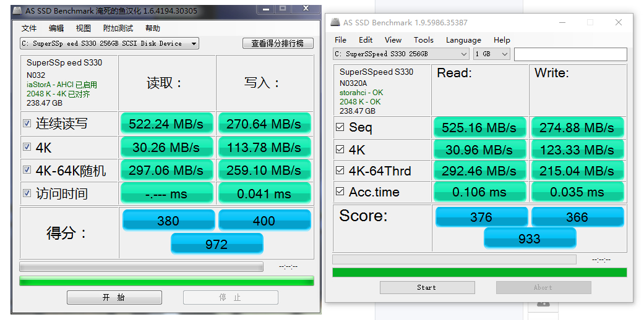Click the Start button
Viewport: 644px width, 320px height.
427,287
